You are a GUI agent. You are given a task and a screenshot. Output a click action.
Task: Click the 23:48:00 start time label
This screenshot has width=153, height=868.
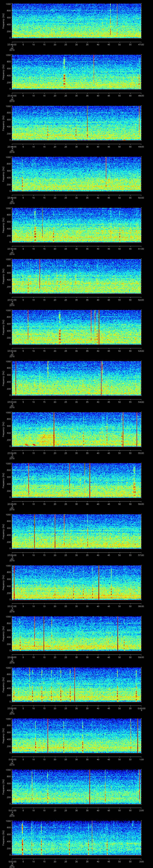pyautogui.click(x=12, y=147)
